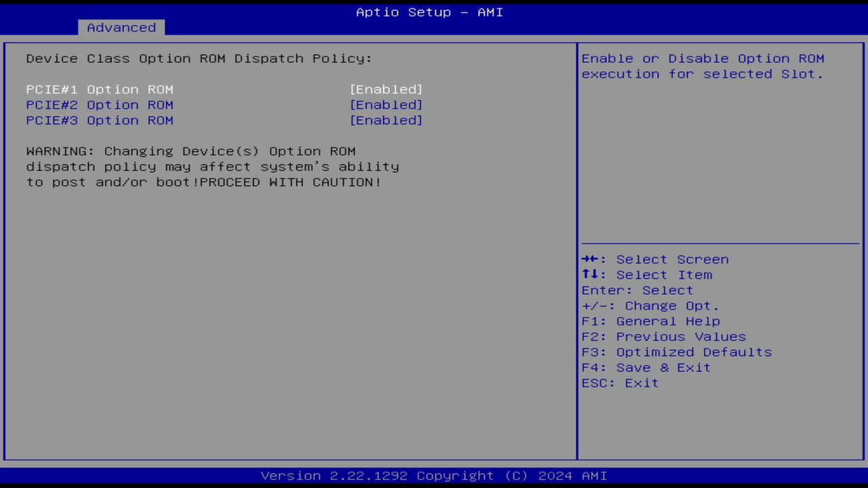This screenshot has width=868, height=488.
Task: Select the PCIE#1 Option ROM label
Action: coord(100,89)
